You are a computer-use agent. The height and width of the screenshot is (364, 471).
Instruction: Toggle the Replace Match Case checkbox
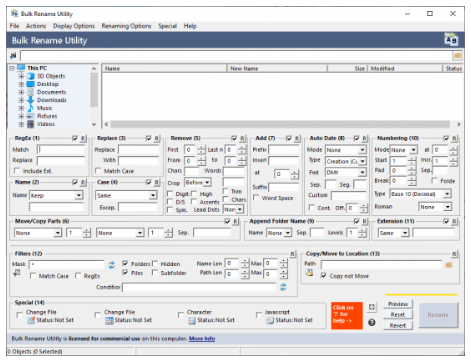click(98, 171)
